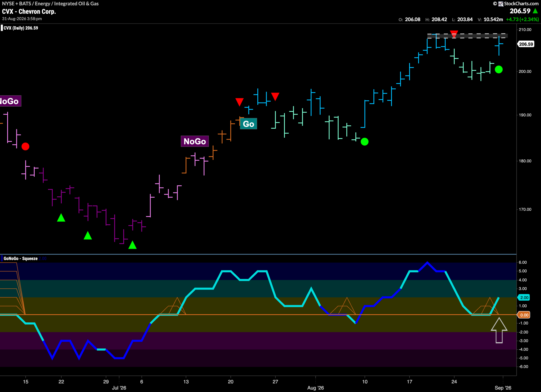Click the purple NoGo label near July 13
The width and height of the screenshot is (541, 392).
195,141
